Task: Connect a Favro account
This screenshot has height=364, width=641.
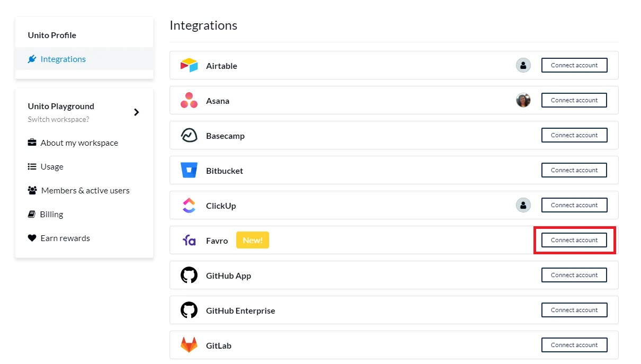Action: click(x=574, y=240)
